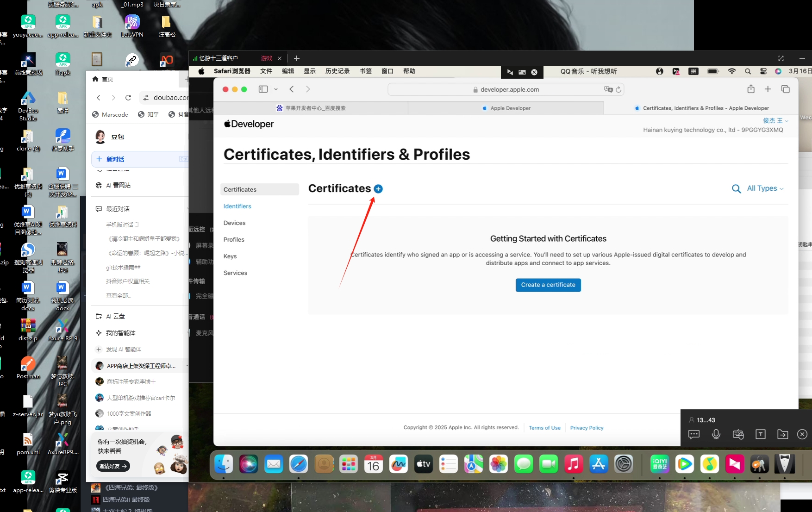Open Control Center in the menu bar
The height and width of the screenshot is (512, 812).
[763, 71]
